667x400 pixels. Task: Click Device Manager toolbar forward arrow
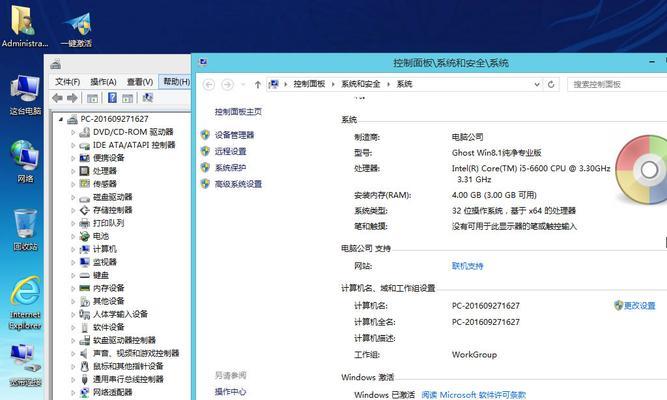[72, 98]
